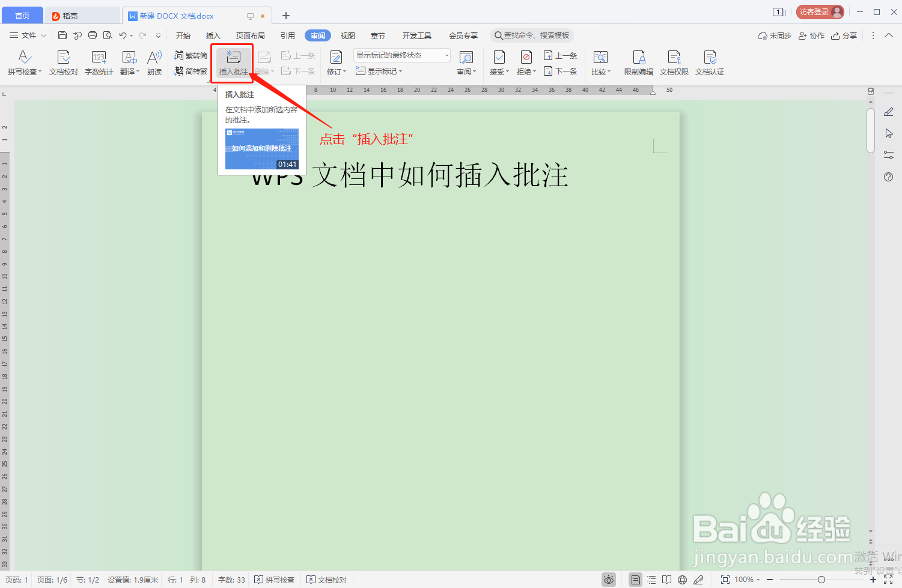This screenshot has width=902, height=588.
Task: Toggle 拼写检查 in the status bar
Action: tap(274, 580)
